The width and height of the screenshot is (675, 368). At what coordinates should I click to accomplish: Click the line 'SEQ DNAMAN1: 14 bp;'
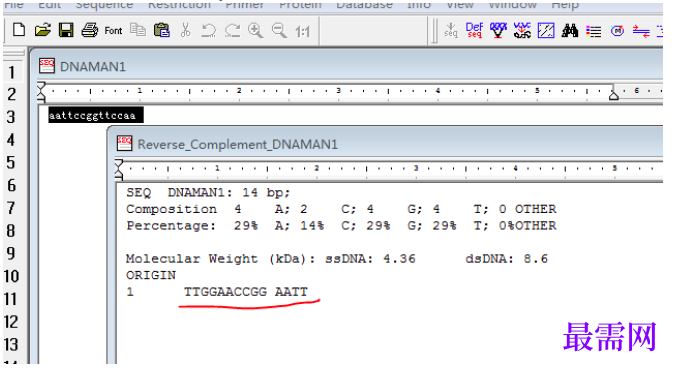pos(208,192)
